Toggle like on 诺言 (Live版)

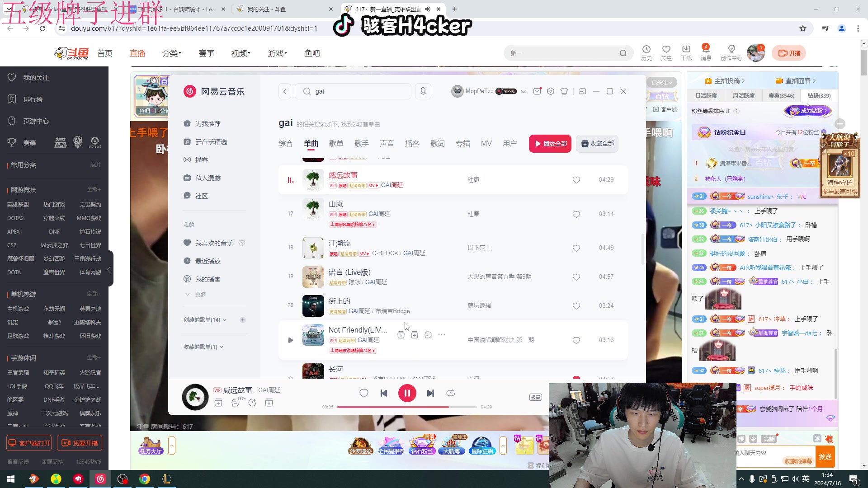[x=576, y=277]
